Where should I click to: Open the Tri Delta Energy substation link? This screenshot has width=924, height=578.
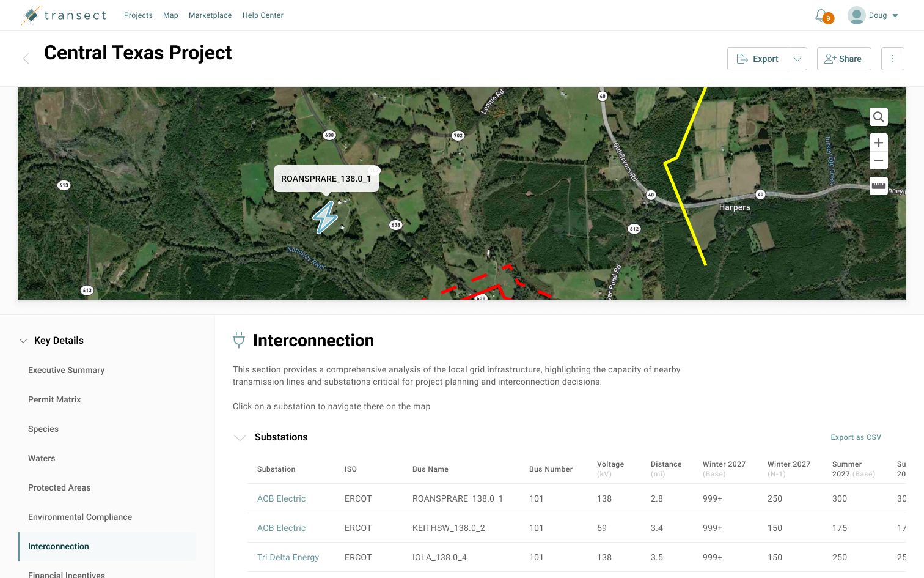288,557
